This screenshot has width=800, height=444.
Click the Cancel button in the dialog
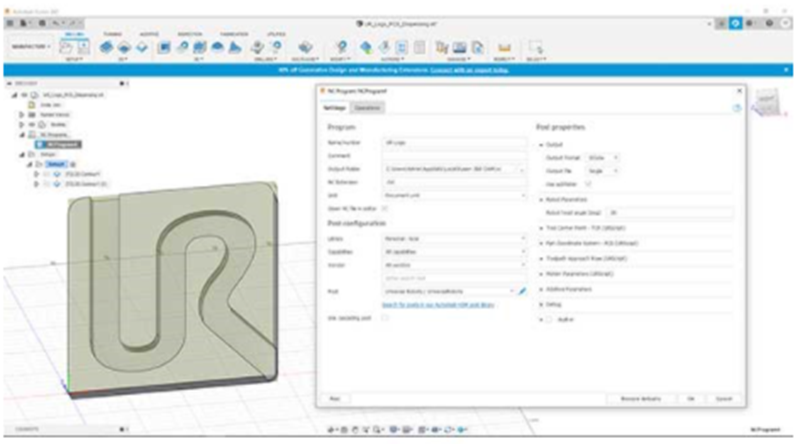click(x=724, y=399)
